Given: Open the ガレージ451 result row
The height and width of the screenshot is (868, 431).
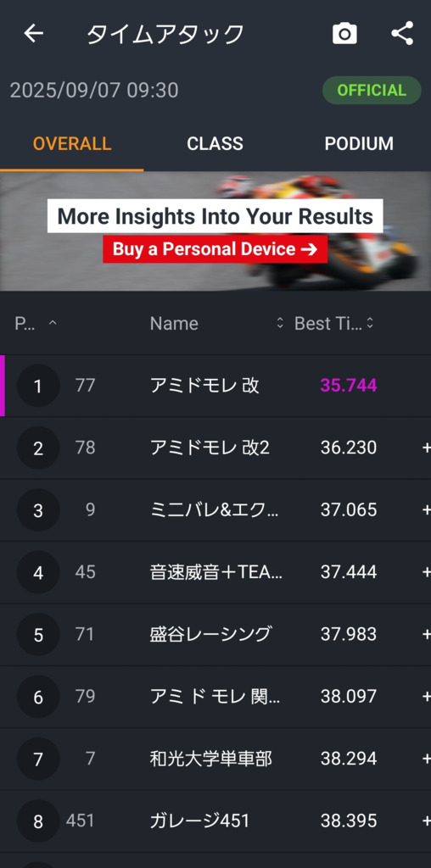Looking at the screenshot, I should pyautogui.click(x=215, y=821).
